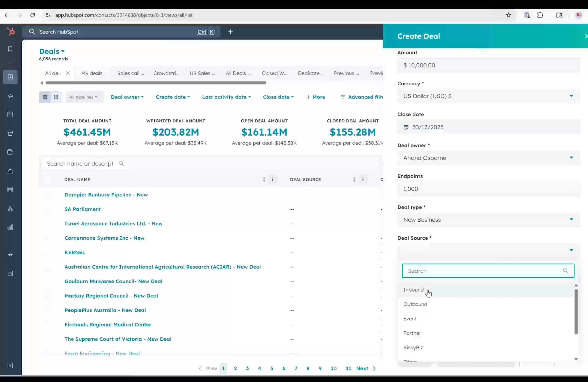588x382 pixels.
Task: Open the Breeze AI sparkle icon
Action: [10, 255]
